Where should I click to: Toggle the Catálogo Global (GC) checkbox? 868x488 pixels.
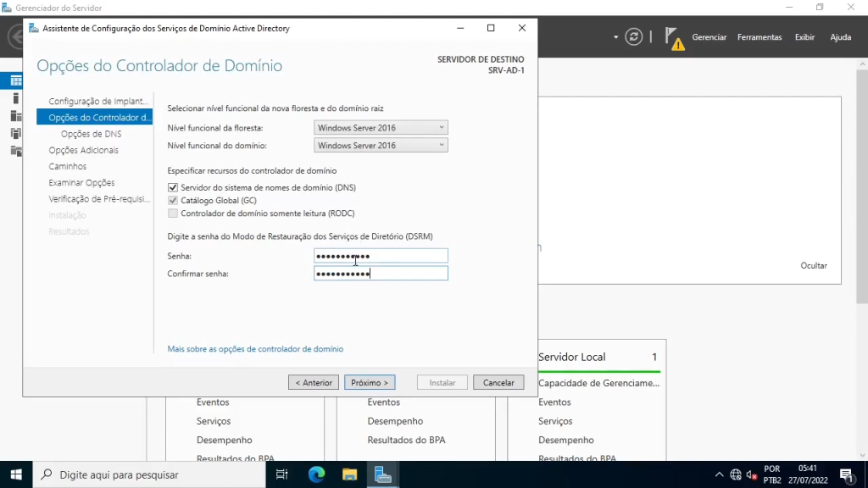(173, 200)
